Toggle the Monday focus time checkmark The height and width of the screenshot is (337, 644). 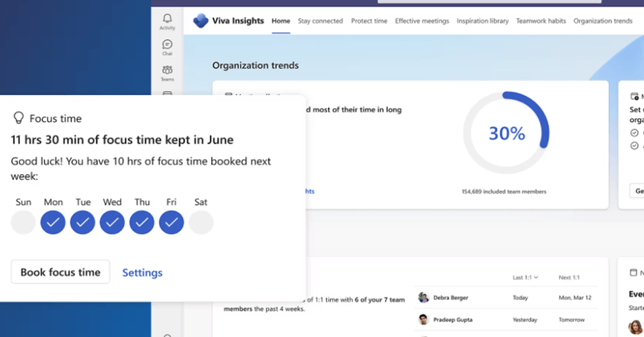click(x=53, y=222)
